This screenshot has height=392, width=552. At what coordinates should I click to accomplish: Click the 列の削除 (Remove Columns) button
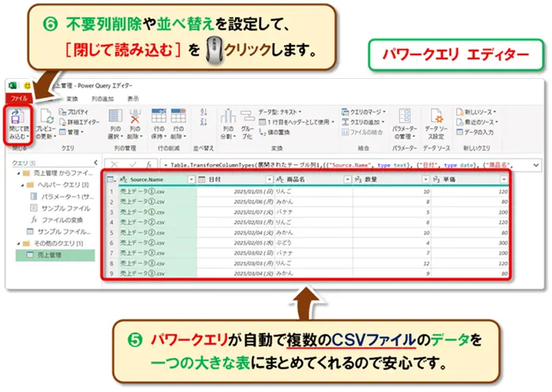[x=135, y=125]
